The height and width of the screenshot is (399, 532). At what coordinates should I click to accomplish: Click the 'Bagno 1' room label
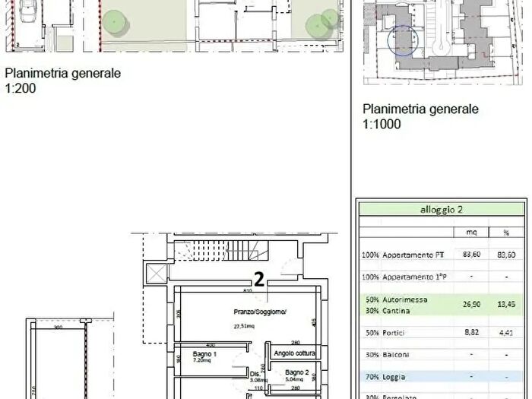[204, 354]
